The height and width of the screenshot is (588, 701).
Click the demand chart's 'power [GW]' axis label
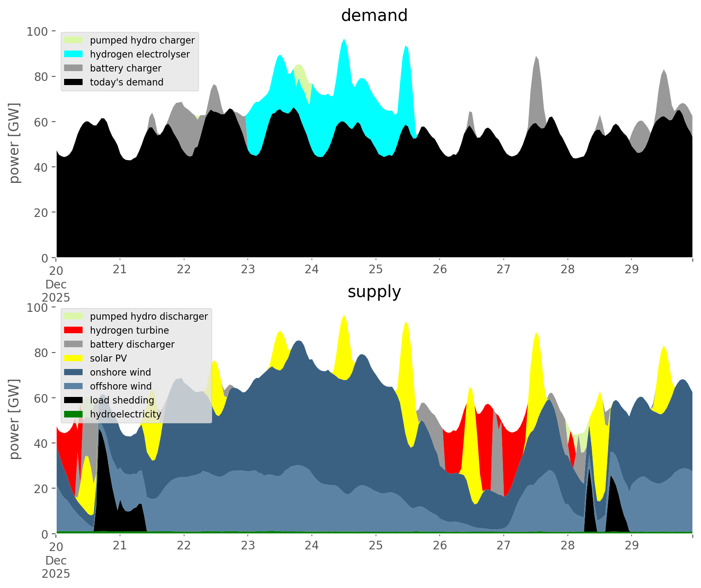pos(15,143)
